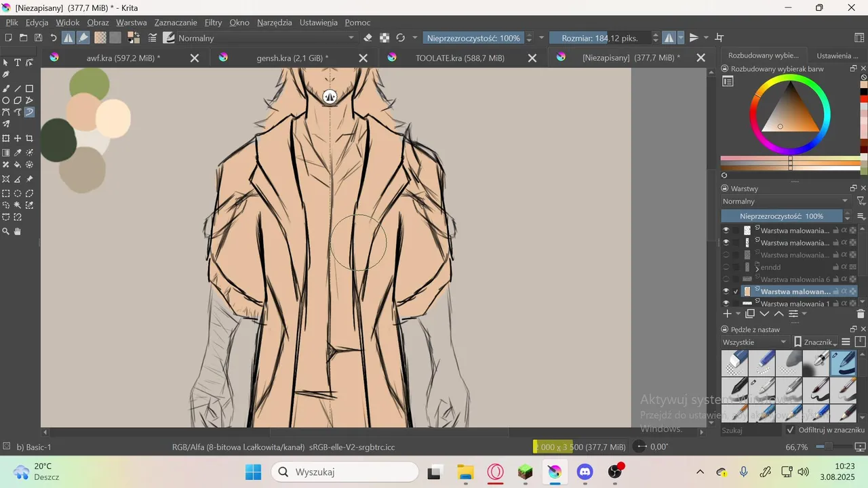
Task: Select the Transform tool
Action: tap(6, 138)
